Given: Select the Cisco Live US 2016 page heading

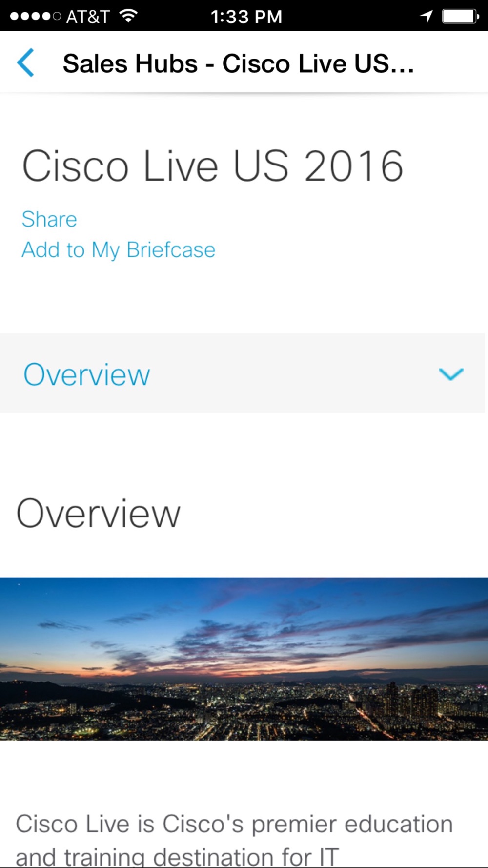Looking at the screenshot, I should coord(213,166).
